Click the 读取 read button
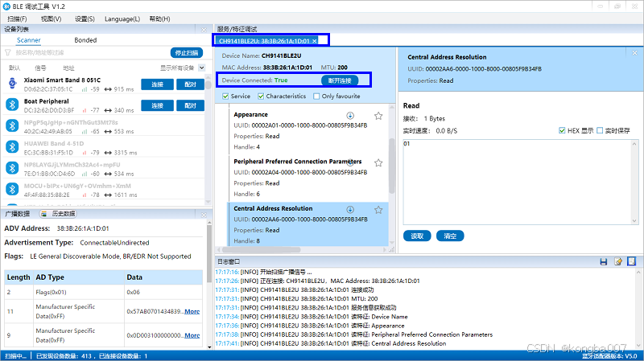 417,236
